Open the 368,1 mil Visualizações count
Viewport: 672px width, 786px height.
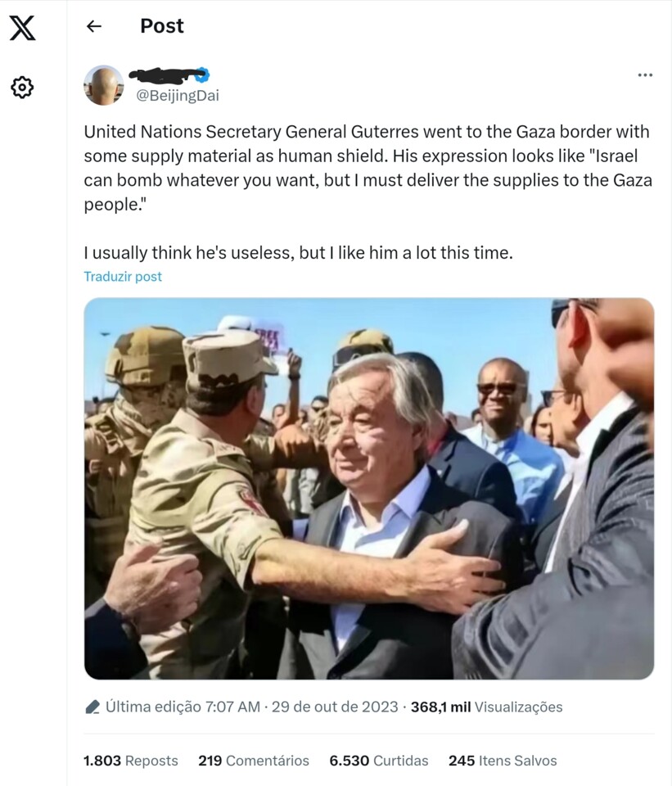[x=486, y=707]
